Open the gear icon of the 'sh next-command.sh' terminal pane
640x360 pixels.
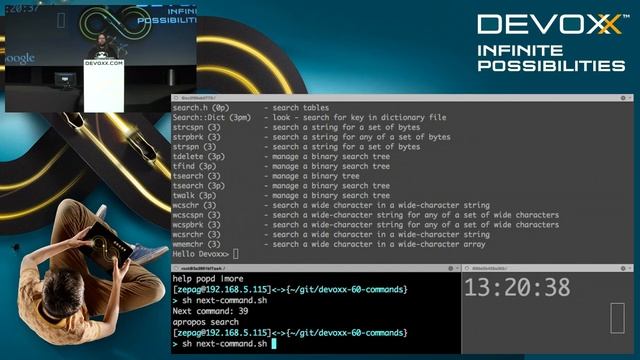tap(451, 268)
